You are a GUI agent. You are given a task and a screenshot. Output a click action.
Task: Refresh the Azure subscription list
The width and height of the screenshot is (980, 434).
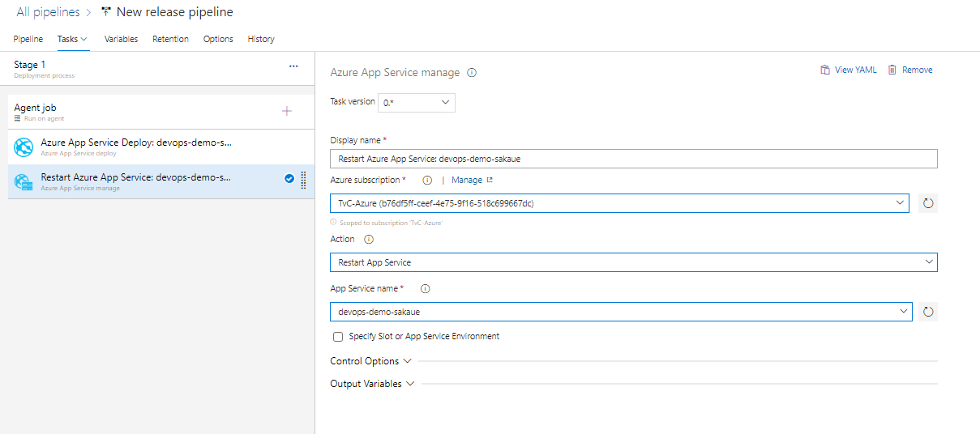929,203
